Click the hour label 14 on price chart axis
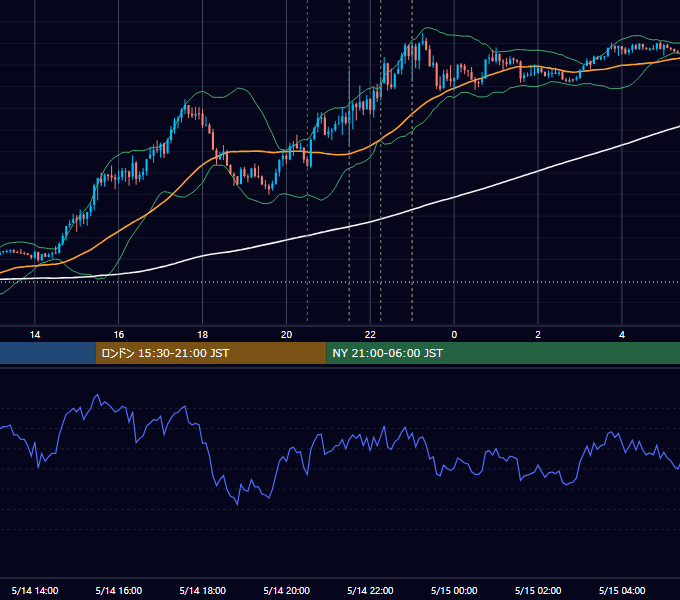 [35, 335]
